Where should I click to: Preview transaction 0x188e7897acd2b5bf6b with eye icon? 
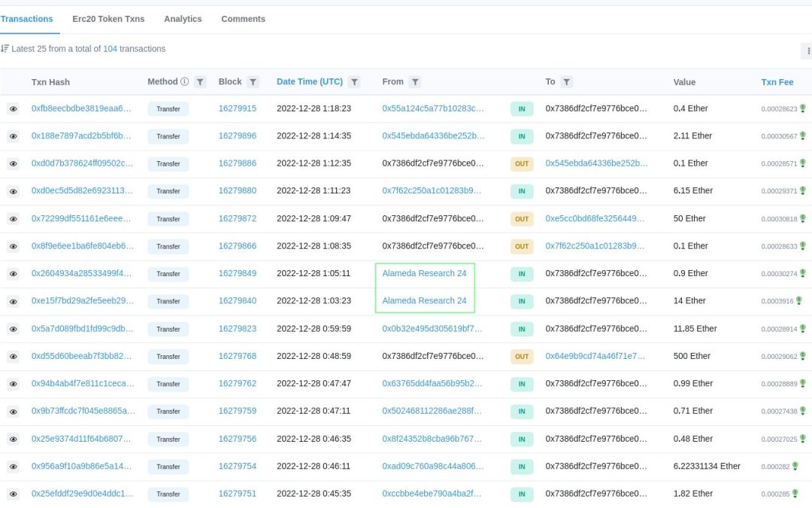coord(13,136)
